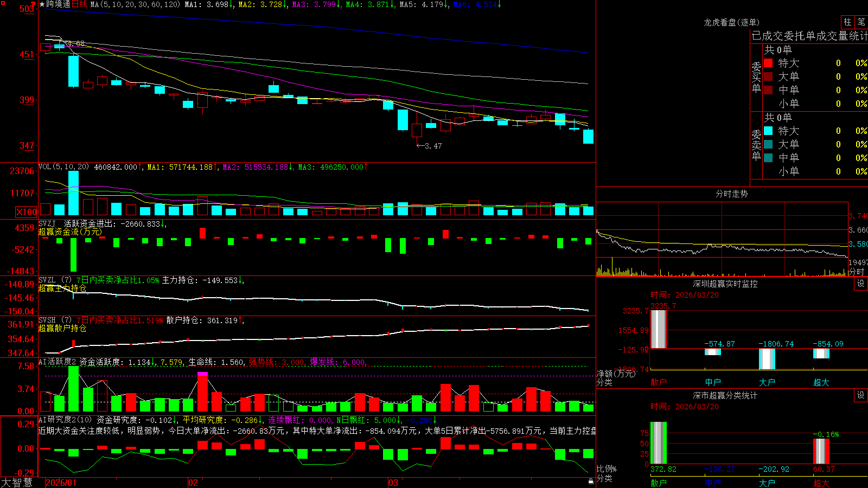Click the 委买单 section label
The image size is (868, 488).
[x=756, y=76]
